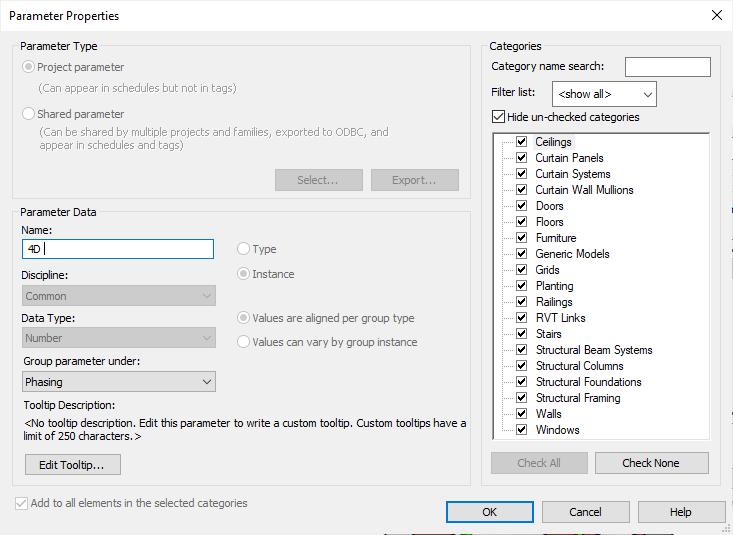Confirm with the OK button
The width and height of the screenshot is (733, 535).
[489, 512]
